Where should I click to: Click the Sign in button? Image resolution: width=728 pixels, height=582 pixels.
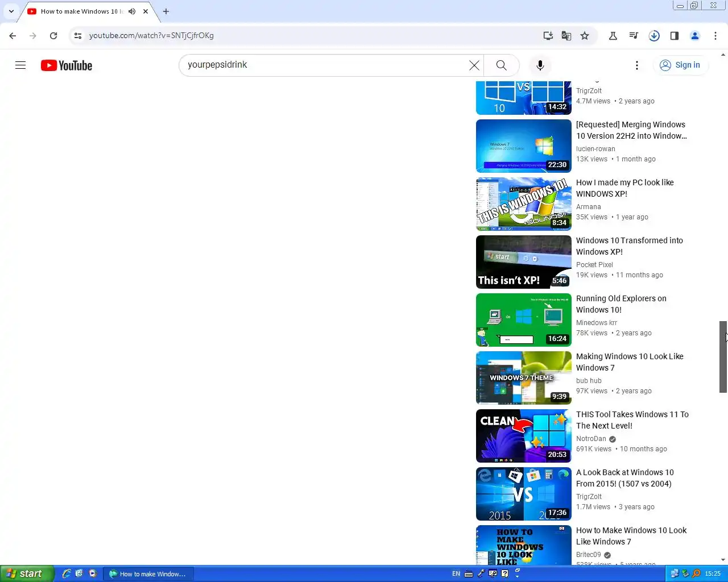click(x=680, y=65)
